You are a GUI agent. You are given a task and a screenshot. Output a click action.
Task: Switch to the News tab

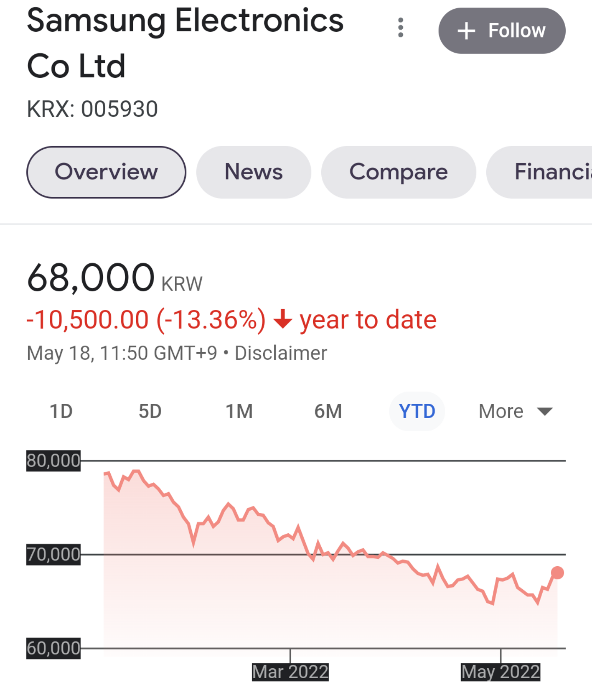coord(253,172)
